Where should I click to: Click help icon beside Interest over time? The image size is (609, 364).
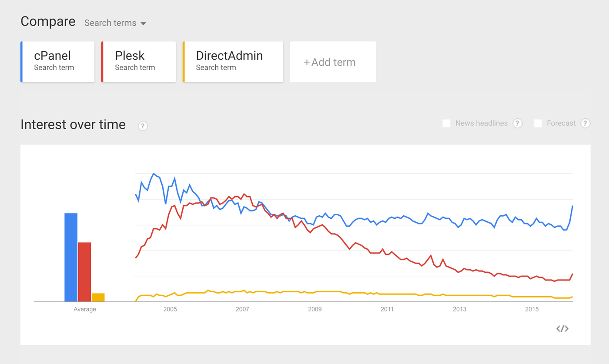(x=143, y=126)
